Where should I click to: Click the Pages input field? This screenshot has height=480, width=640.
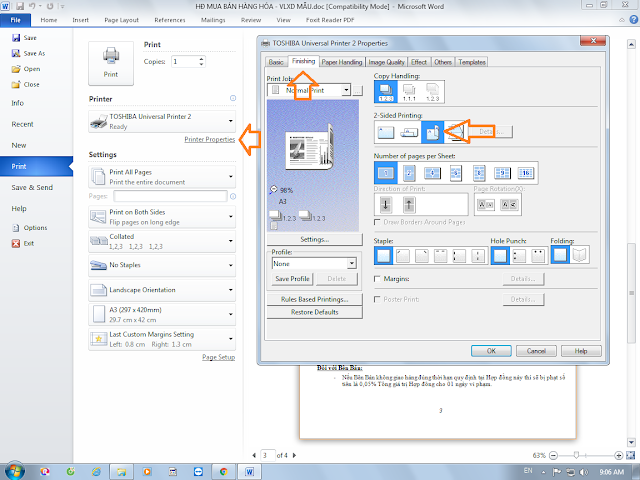[x=170, y=196]
